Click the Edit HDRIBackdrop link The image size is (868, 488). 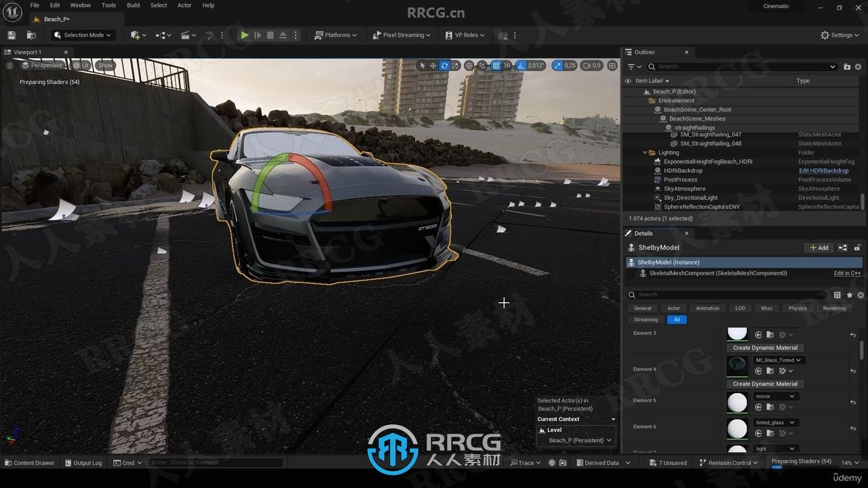pyautogui.click(x=823, y=171)
